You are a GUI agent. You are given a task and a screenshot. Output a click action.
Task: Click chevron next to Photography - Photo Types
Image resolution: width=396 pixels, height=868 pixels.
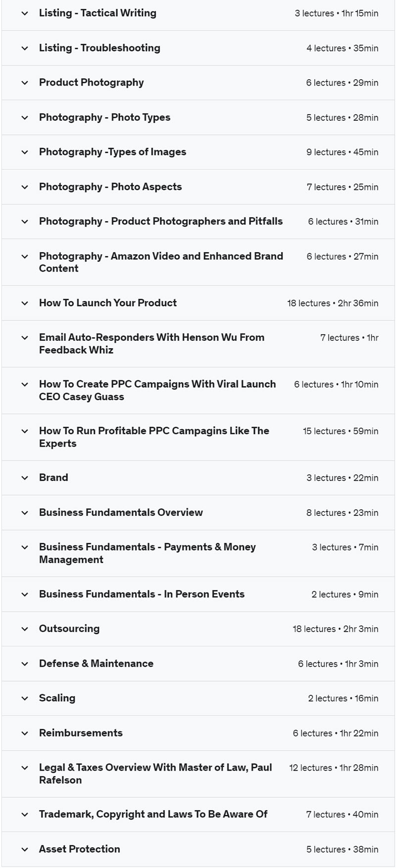(25, 118)
